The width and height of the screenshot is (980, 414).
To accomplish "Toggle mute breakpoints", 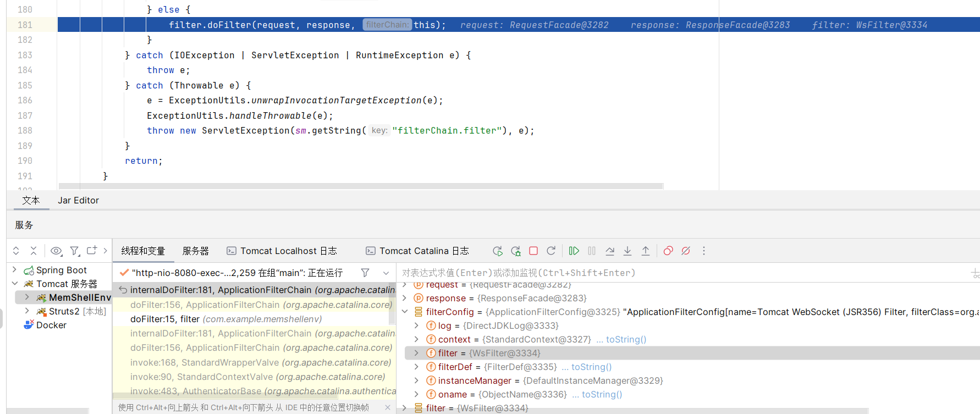I will click(686, 251).
